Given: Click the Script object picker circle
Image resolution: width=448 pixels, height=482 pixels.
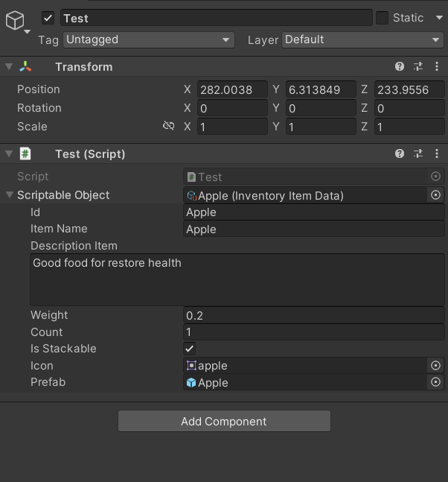Looking at the screenshot, I should (x=435, y=176).
